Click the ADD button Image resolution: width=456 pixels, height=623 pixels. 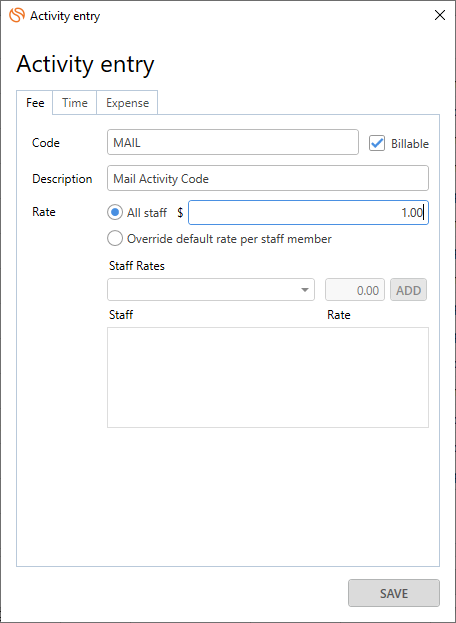pos(408,290)
